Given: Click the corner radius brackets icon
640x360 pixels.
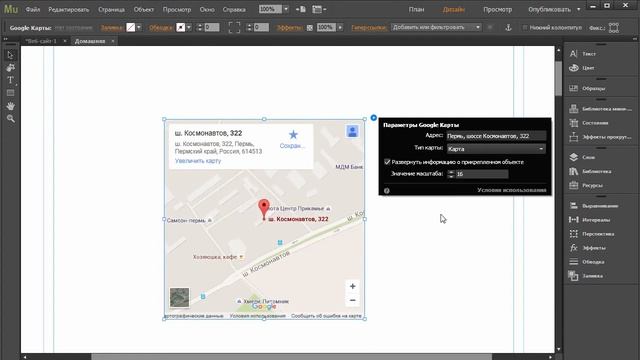Looking at the screenshot, I should (x=234, y=27).
